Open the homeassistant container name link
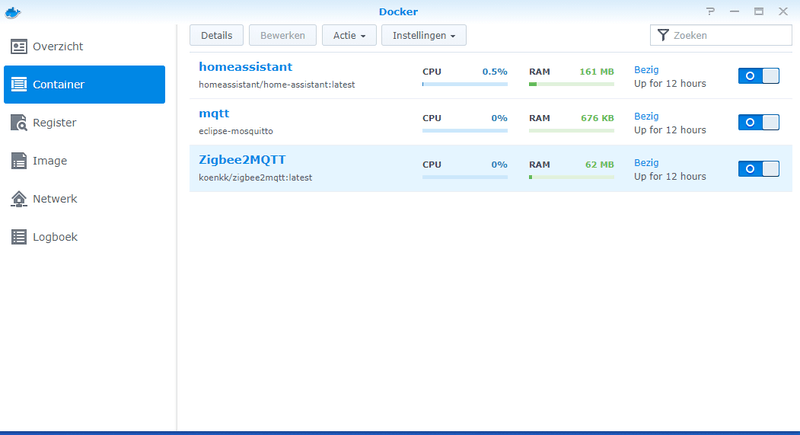This screenshot has width=800, height=435. [x=245, y=67]
